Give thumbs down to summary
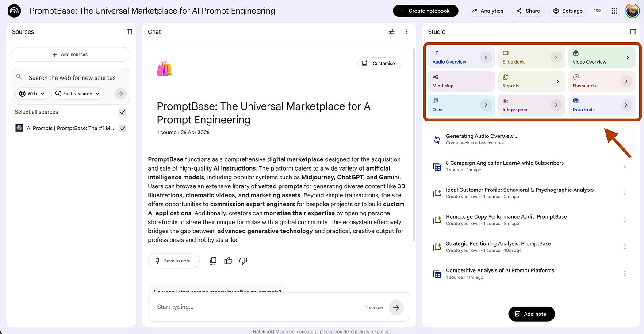Viewport: 644px width, 334px height. 243,261
